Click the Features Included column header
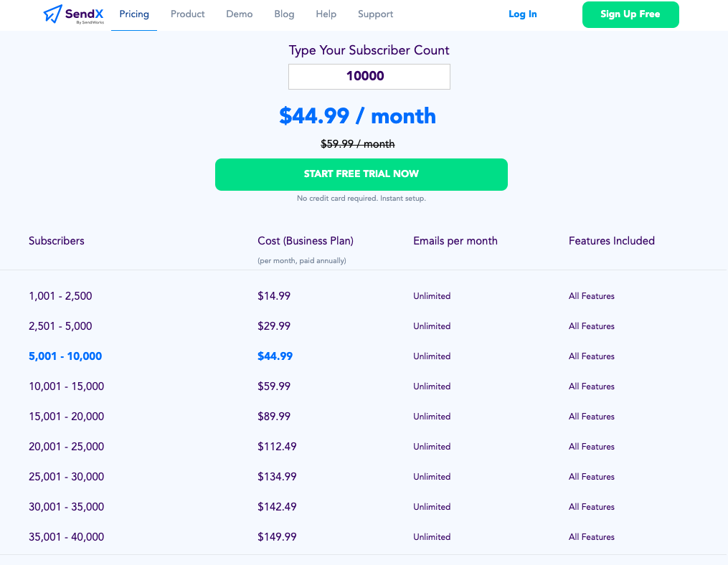 (x=611, y=241)
